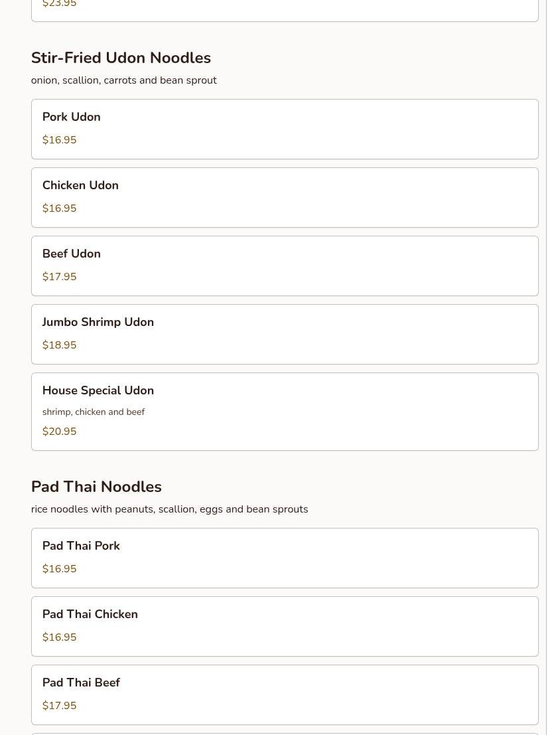Screen dimensions: 560x735
Task: Click the shrimp, chicken and beef description
Action: 93,412
